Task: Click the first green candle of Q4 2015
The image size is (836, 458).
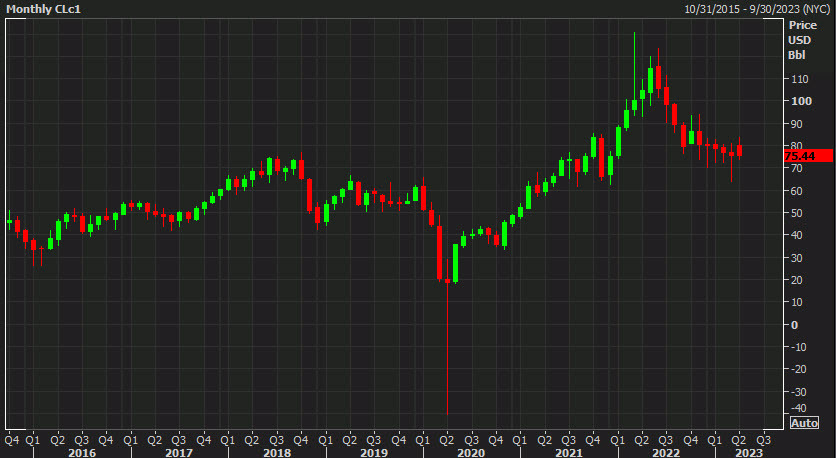Action: coord(9,221)
